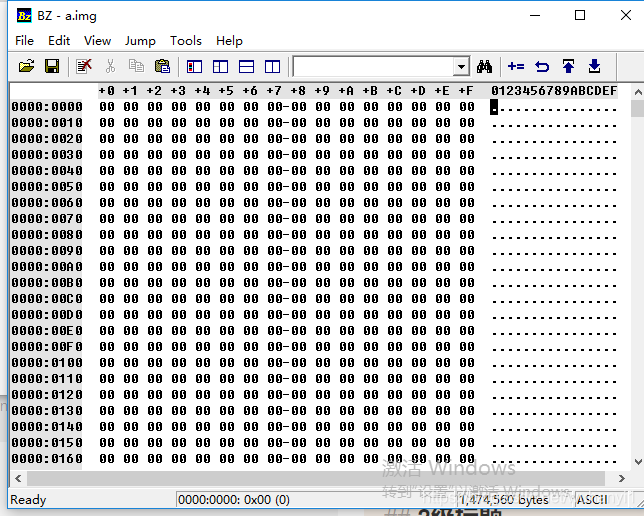Click address 0000:0050 in offset column
Image resolution: width=644 pixels, height=516 pixels.
pyautogui.click(x=47, y=187)
